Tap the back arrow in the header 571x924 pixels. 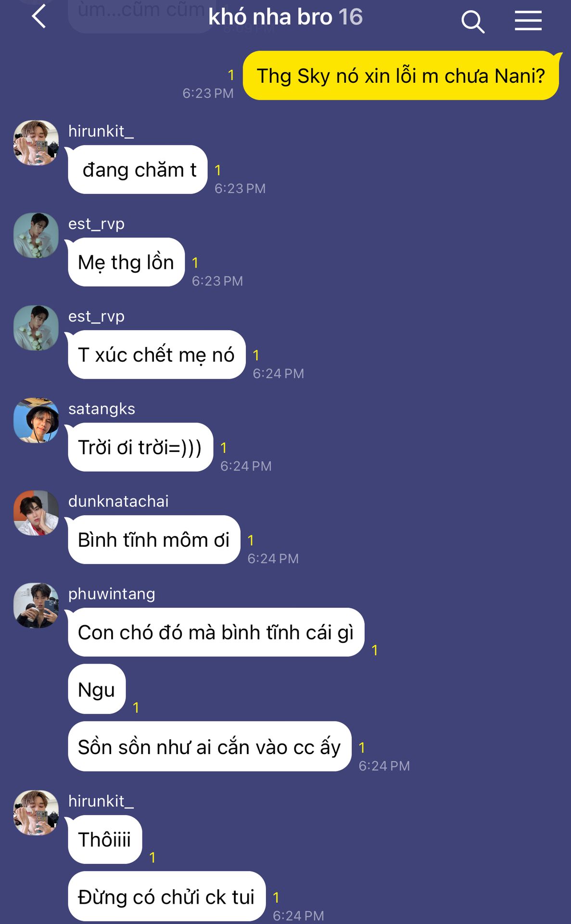click(39, 17)
